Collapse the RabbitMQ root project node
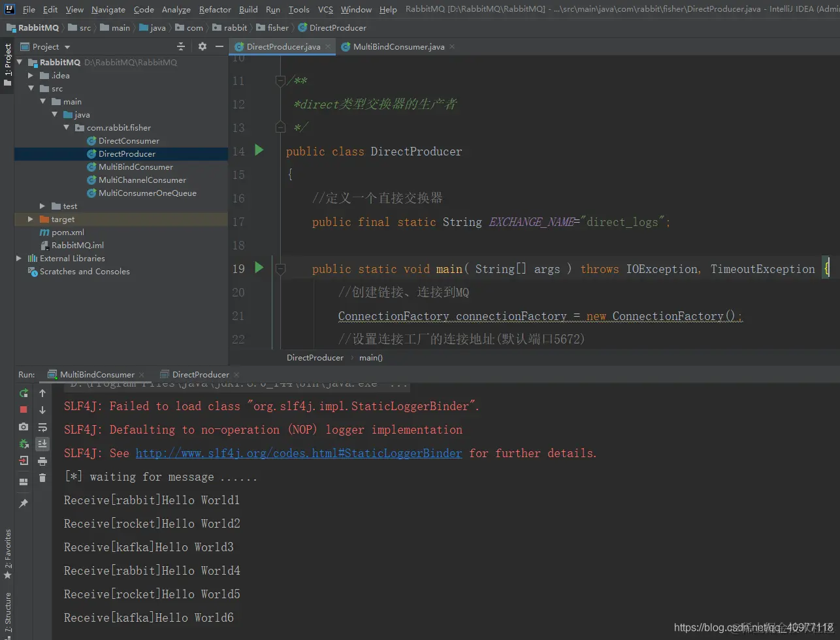This screenshot has height=640, width=840. tap(19, 62)
